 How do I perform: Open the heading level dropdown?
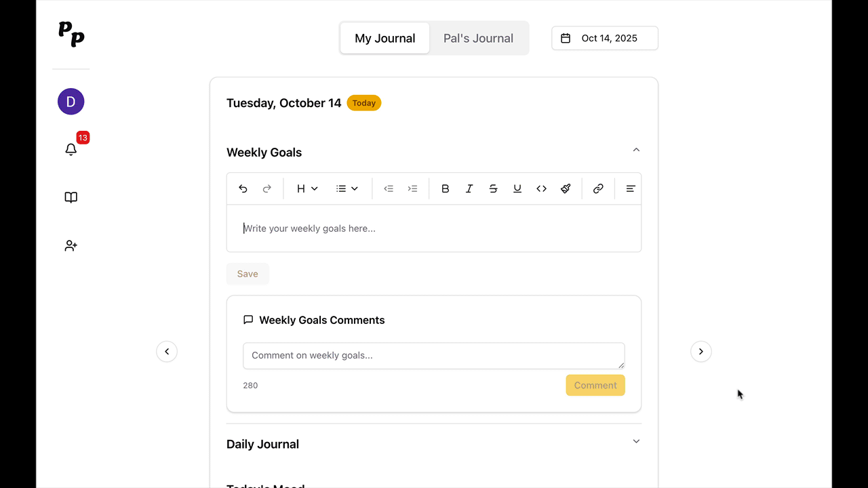307,189
